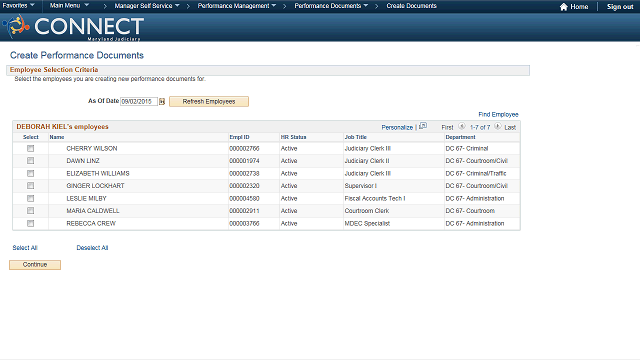This screenshot has height=360, width=640.
Task: Click the Refresh Employees button
Action: point(209,102)
